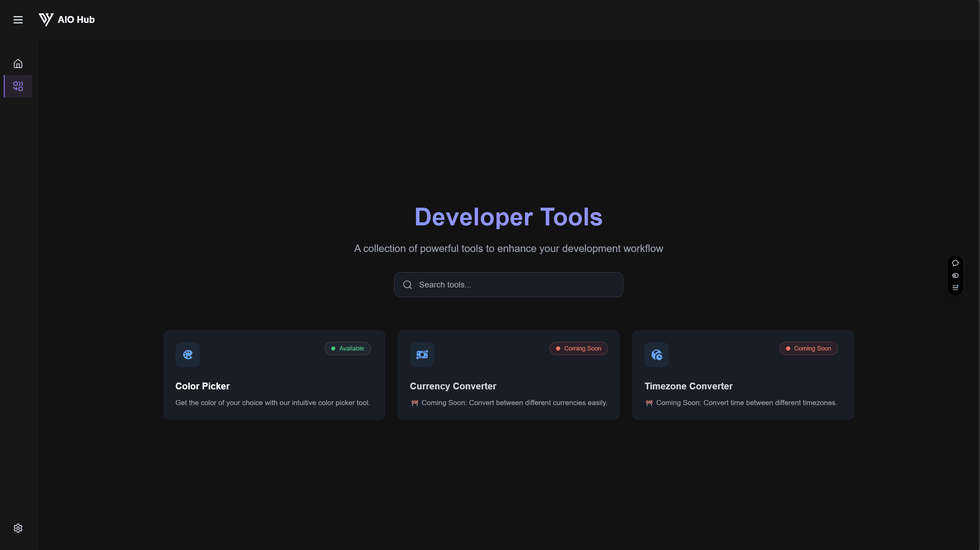Toggle the eye icon on right widget
The image size is (980, 550).
(955, 275)
